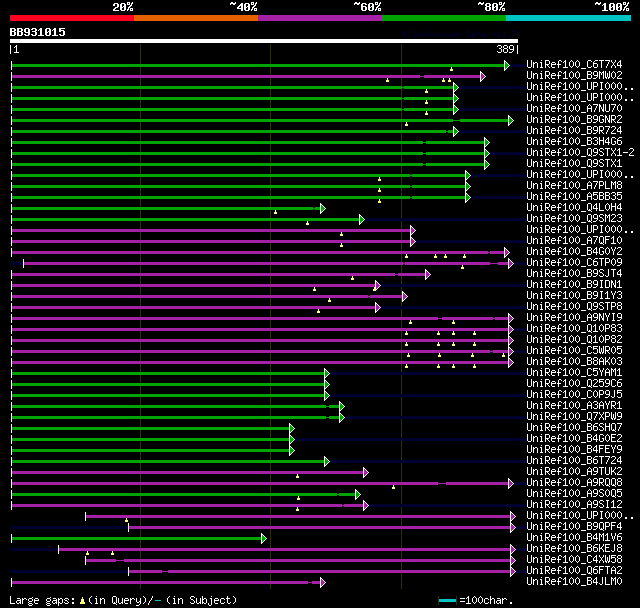This screenshot has width=640, height=608.
Task: Click the purple arrowhead ending the A9TUK2 alignment
Action: [366, 473]
